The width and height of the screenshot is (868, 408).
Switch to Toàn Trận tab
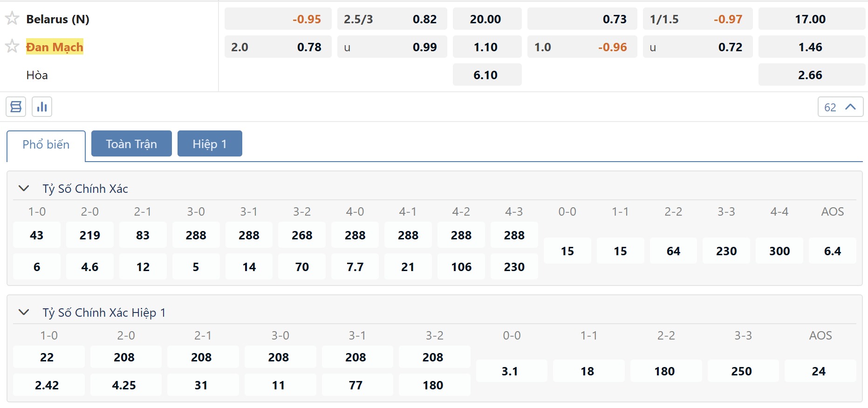131,144
